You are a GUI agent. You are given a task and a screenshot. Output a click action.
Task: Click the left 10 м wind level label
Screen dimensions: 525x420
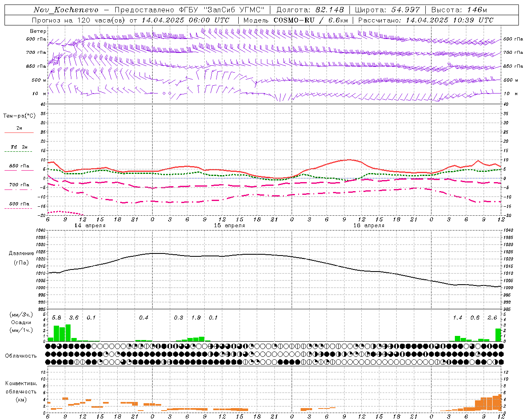pos(39,94)
